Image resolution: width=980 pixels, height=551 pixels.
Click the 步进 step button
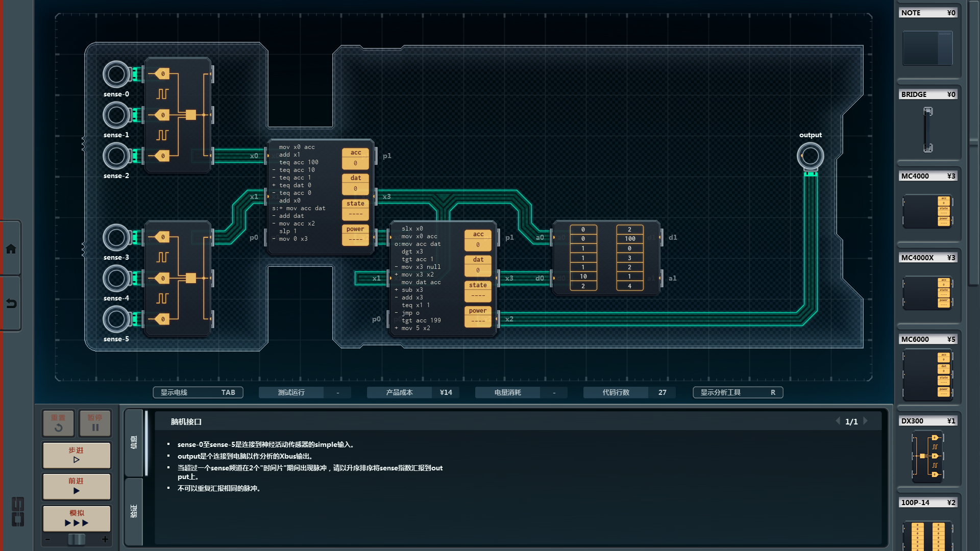click(x=77, y=455)
